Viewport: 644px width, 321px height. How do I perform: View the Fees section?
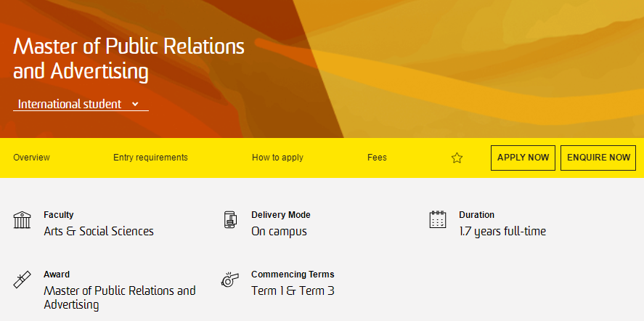coord(377,158)
